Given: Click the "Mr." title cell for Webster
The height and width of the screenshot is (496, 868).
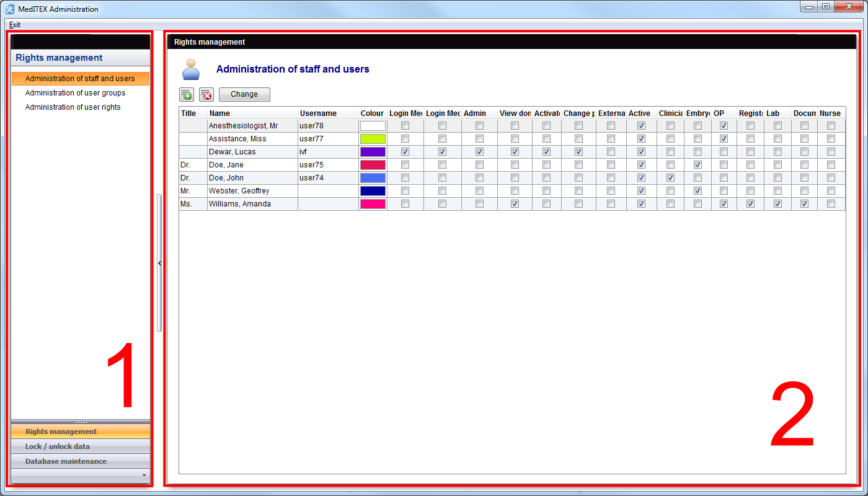Looking at the screenshot, I should click(193, 191).
